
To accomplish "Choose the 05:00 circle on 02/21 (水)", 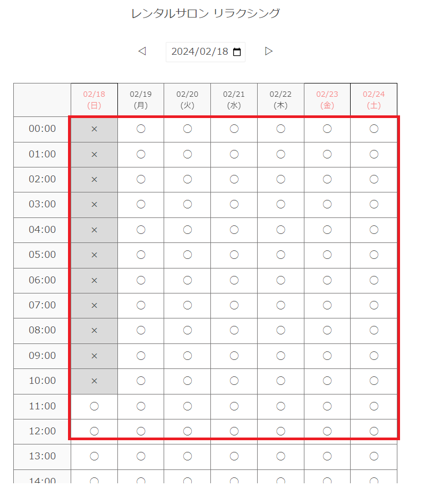I will [234, 255].
